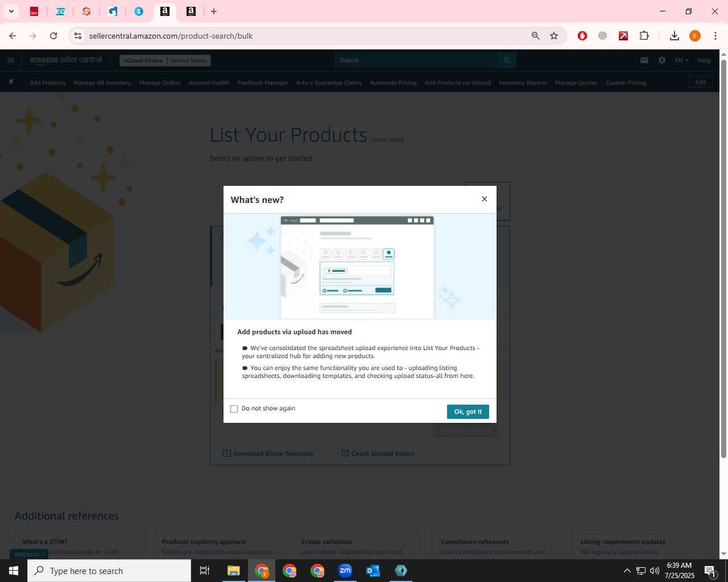This screenshot has height=582, width=728.
Task: Open Zoom from the taskbar
Action: click(x=345, y=571)
